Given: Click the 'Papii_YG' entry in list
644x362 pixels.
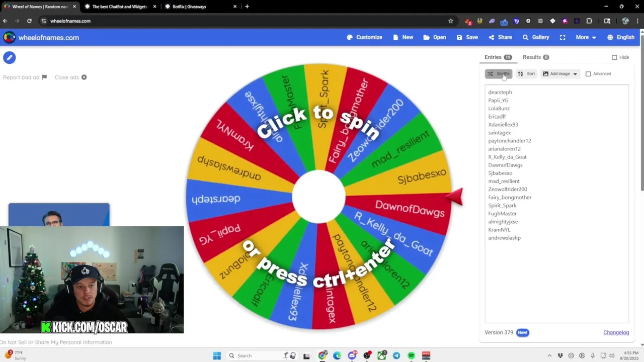Looking at the screenshot, I should point(498,100).
